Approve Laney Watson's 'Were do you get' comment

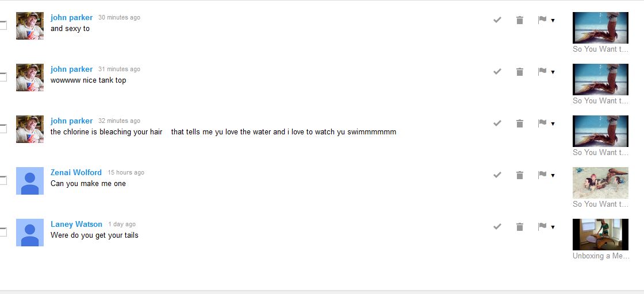497,227
